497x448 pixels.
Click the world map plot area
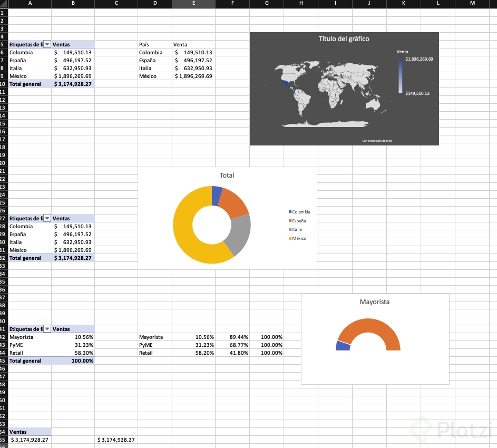point(331,94)
